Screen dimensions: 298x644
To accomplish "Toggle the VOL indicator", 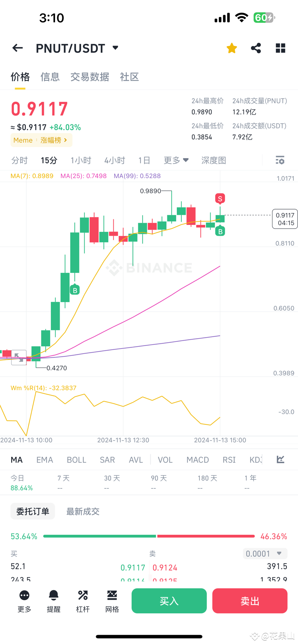I will click(x=165, y=460).
